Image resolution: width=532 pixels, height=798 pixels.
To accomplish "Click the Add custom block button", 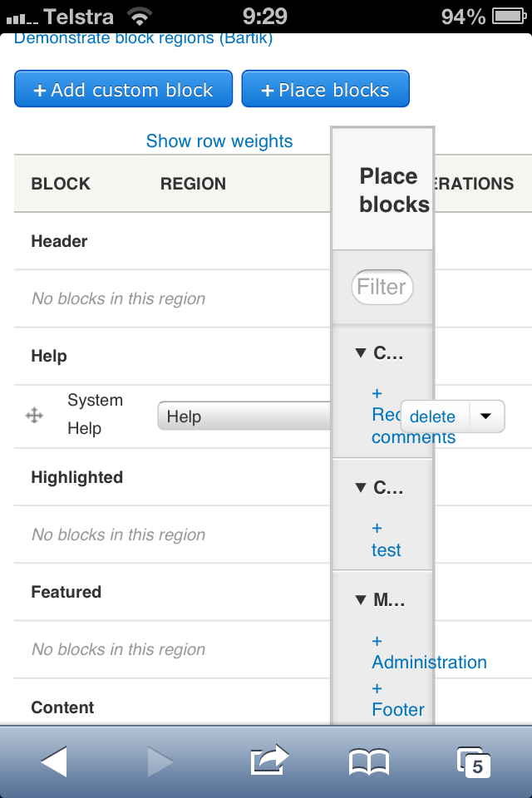I will [x=123, y=89].
